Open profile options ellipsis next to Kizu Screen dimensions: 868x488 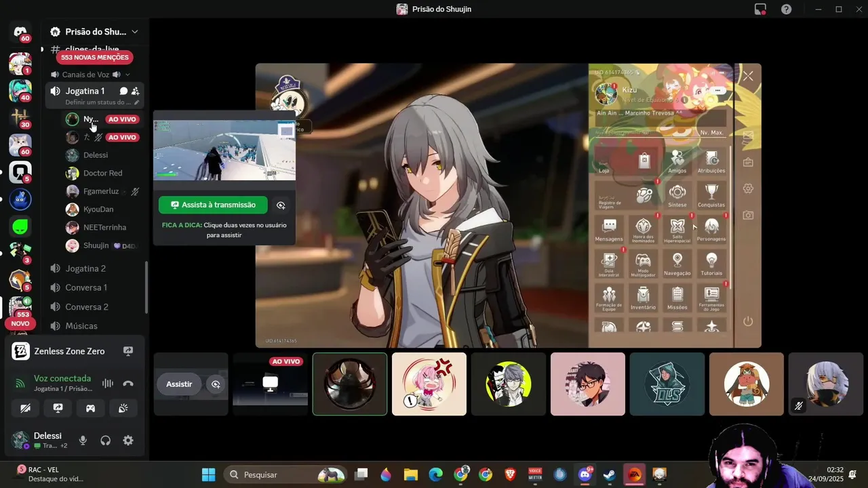pos(717,90)
